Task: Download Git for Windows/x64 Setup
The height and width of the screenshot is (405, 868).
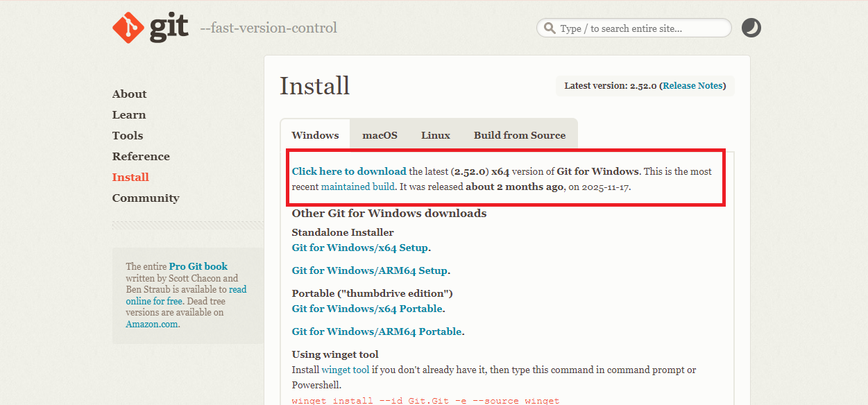Action: coord(360,248)
